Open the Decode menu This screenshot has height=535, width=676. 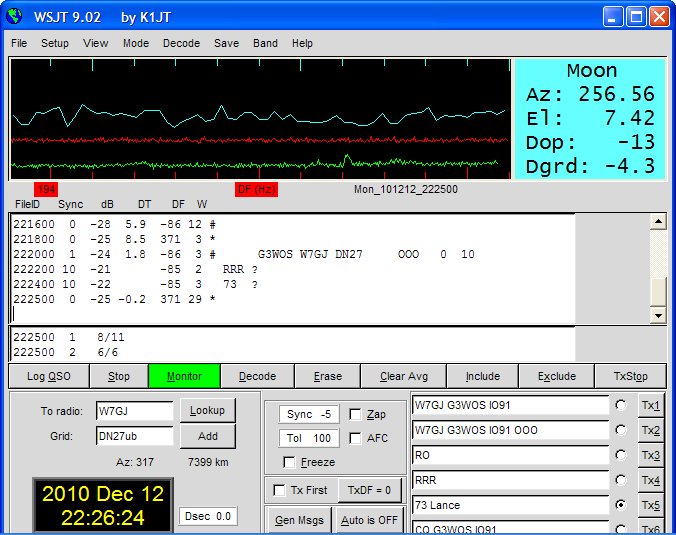[x=181, y=43]
